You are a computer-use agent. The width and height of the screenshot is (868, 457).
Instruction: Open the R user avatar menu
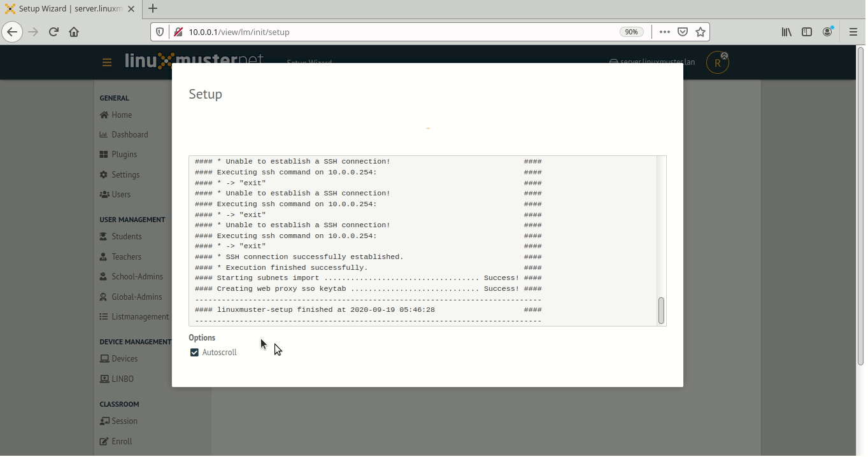(x=717, y=62)
